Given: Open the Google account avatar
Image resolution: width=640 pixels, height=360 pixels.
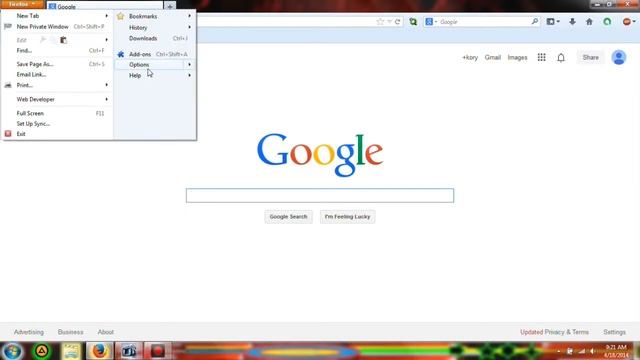Looking at the screenshot, I should [619, 58].
